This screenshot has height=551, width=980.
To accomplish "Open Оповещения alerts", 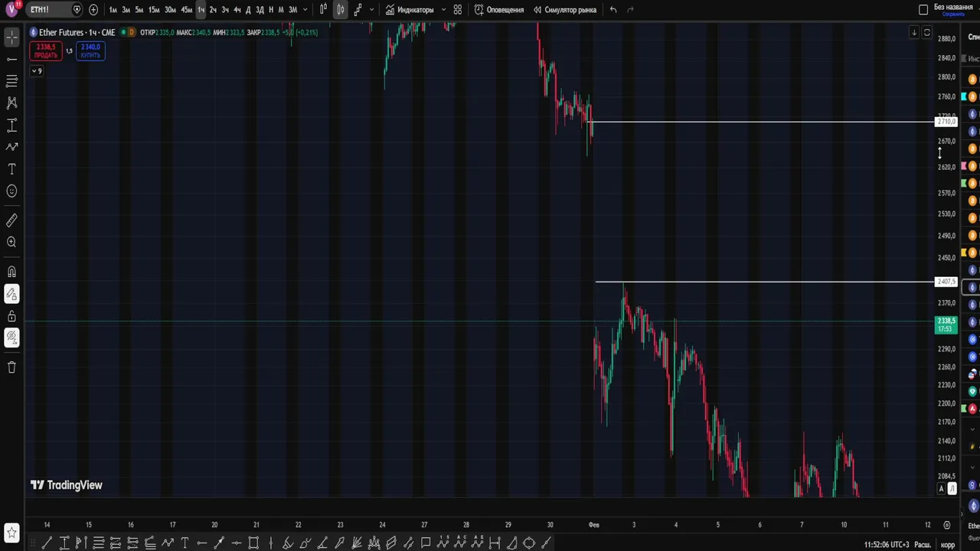I will tap(499, 10).
